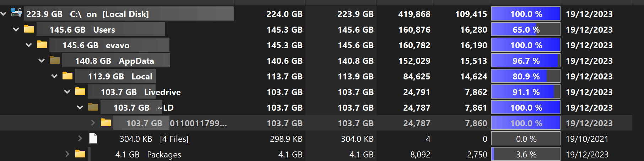Expand the 0110011799... folder

93,123
